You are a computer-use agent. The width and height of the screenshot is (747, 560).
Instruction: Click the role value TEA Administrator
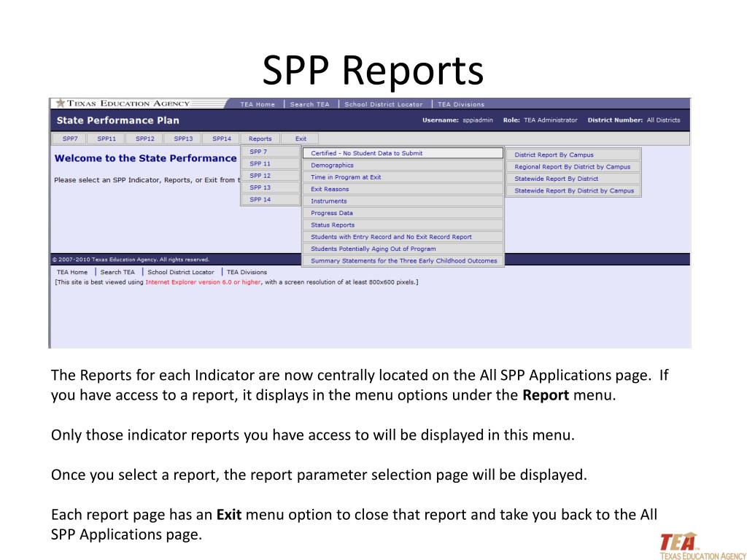[x=551, y=120]
